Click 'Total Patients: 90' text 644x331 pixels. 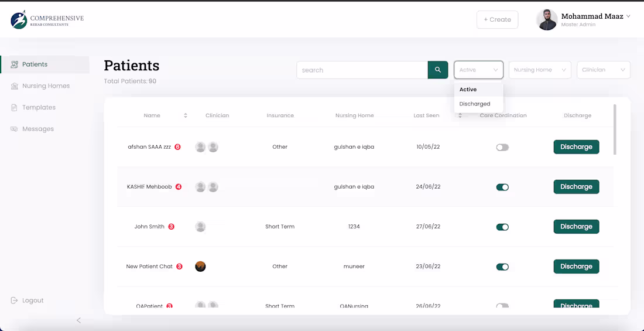pyautogui.click(x=130, y=81)
